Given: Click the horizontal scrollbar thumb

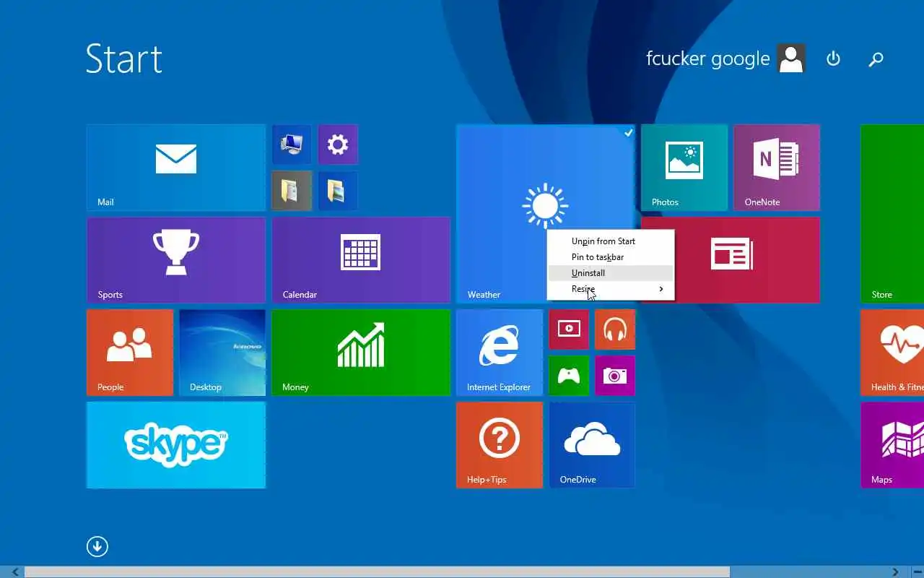Looking at the screenshot, I should pyautogui.click(x=377, y=572).
